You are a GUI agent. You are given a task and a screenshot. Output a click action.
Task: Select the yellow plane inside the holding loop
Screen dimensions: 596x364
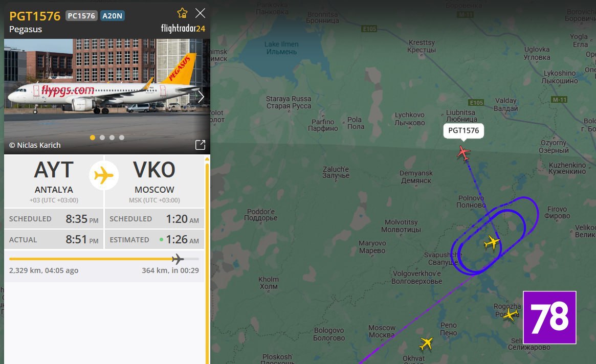[x=492, y=242]
